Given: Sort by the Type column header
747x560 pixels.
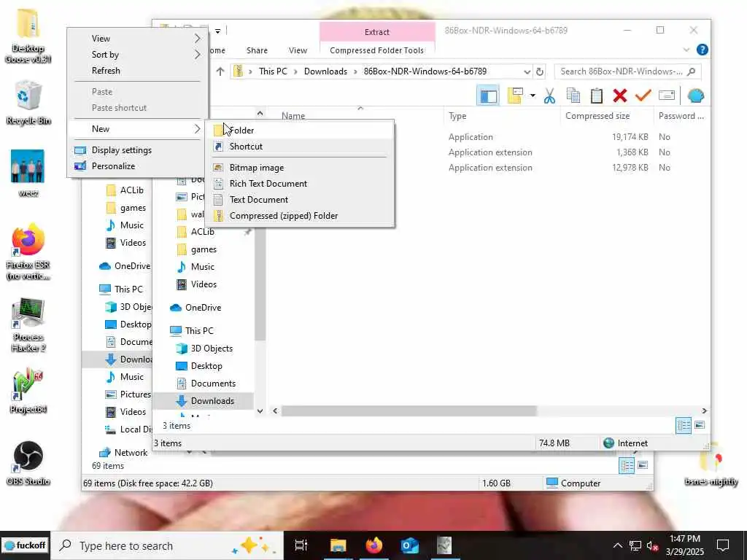Looking at the screenshot, I should [502, 116].
